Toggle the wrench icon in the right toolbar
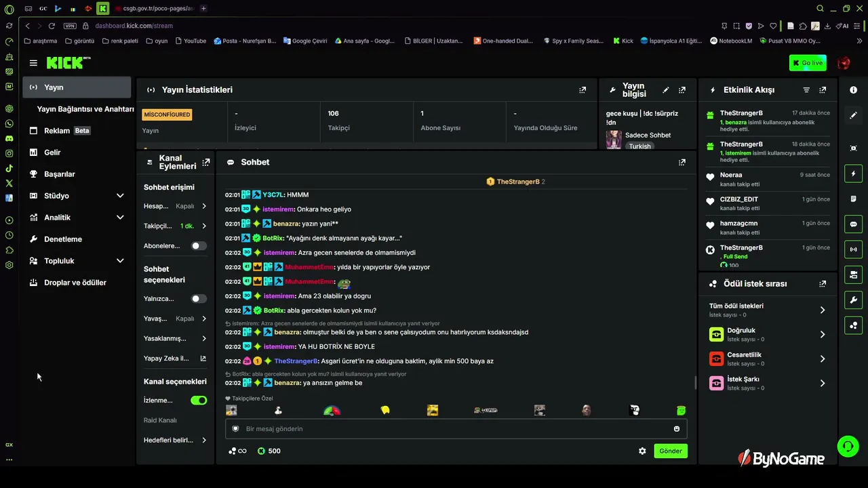The height and width of the screenshot is (488, 868). [853, 300]
